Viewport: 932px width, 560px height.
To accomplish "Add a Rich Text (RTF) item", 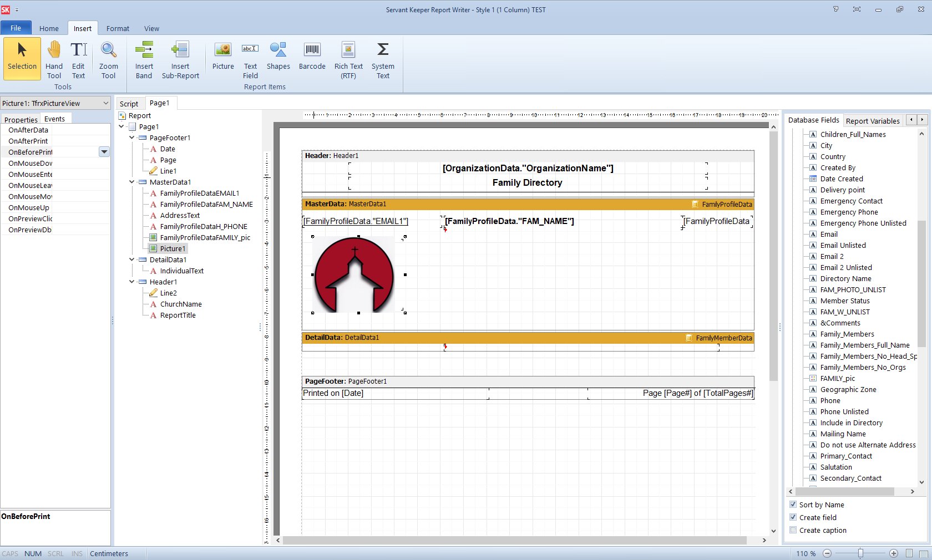I will click(x=348, y=58).
